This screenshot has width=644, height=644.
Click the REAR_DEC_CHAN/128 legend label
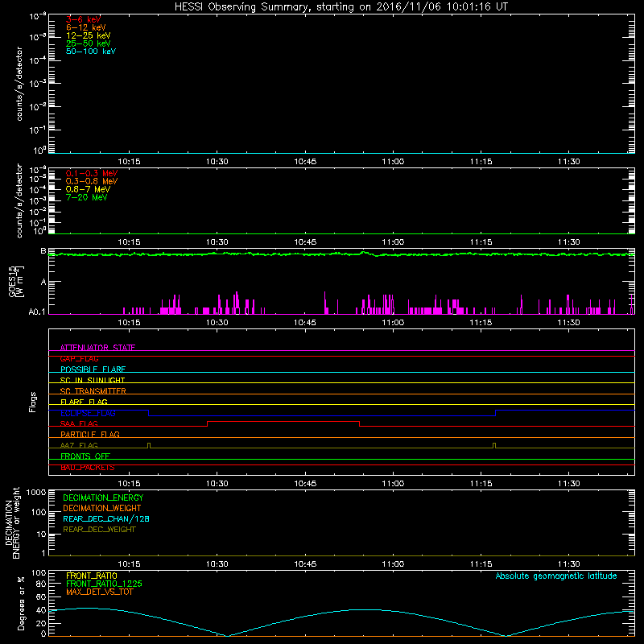(106, 518)
